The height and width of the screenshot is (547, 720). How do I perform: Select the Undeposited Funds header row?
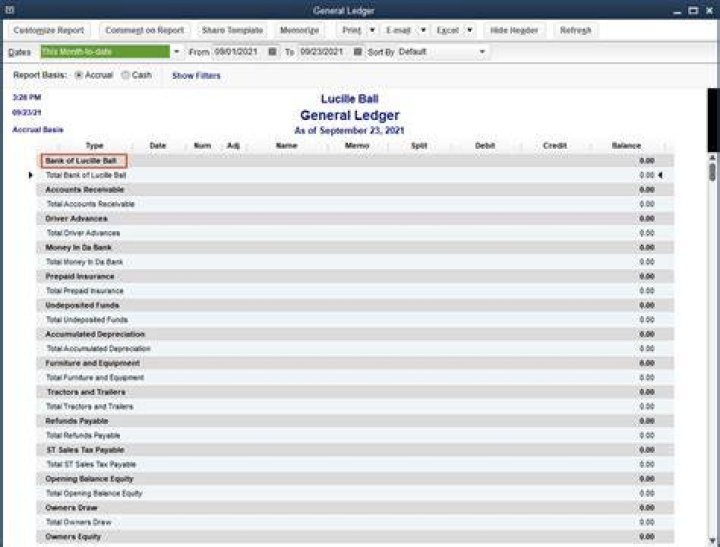[x=355, y=305]
